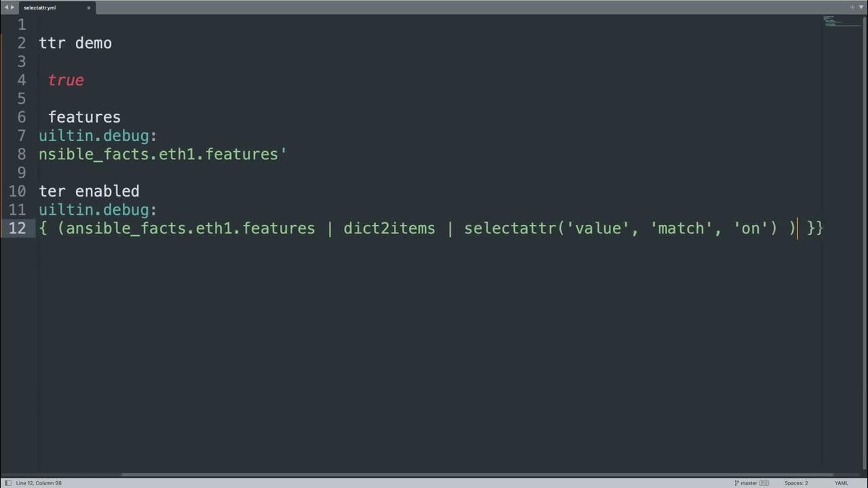Click the git changes count badge

764,483
